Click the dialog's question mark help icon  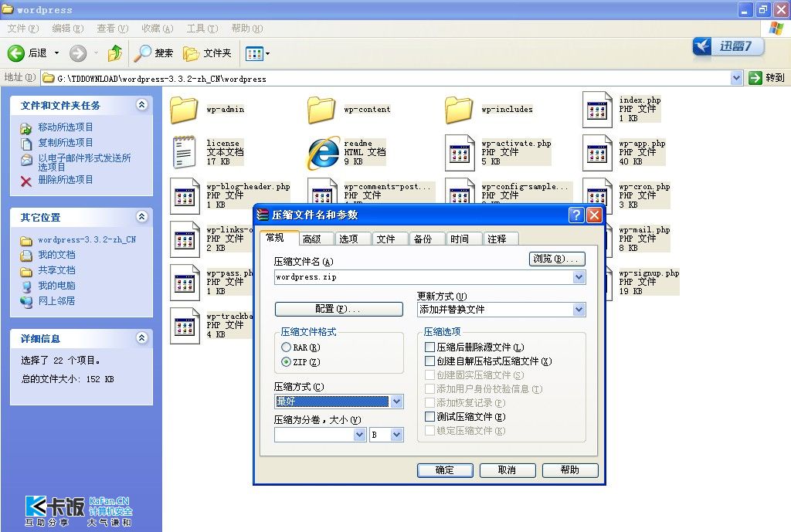(x=576, y=215)
